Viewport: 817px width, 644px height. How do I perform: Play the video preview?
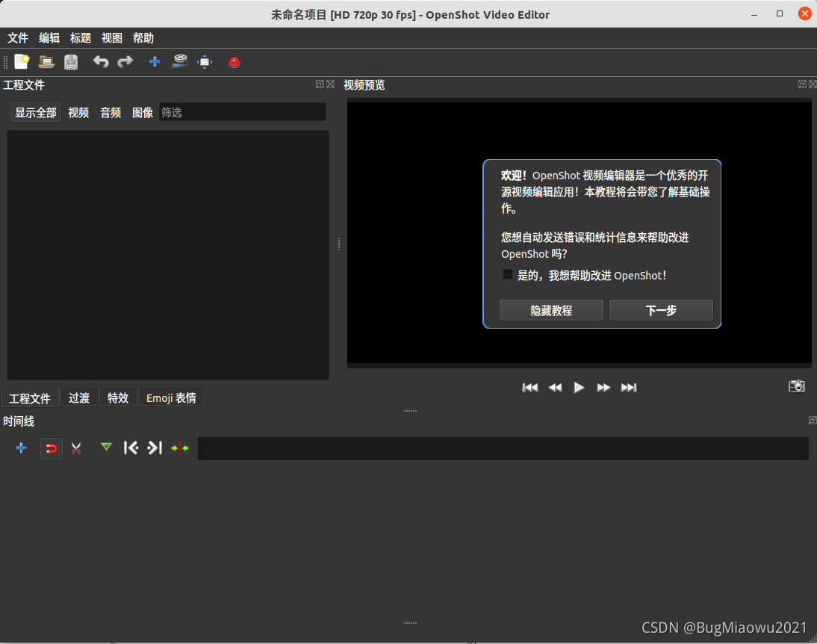pyautogui.click(x=579, y=388)
